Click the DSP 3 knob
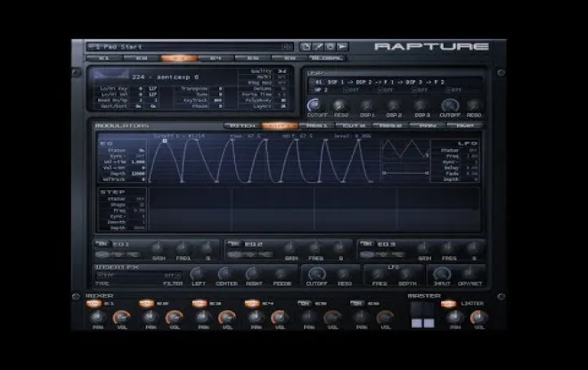The width and height of the screenshot is (588, 370). point(421,106)
